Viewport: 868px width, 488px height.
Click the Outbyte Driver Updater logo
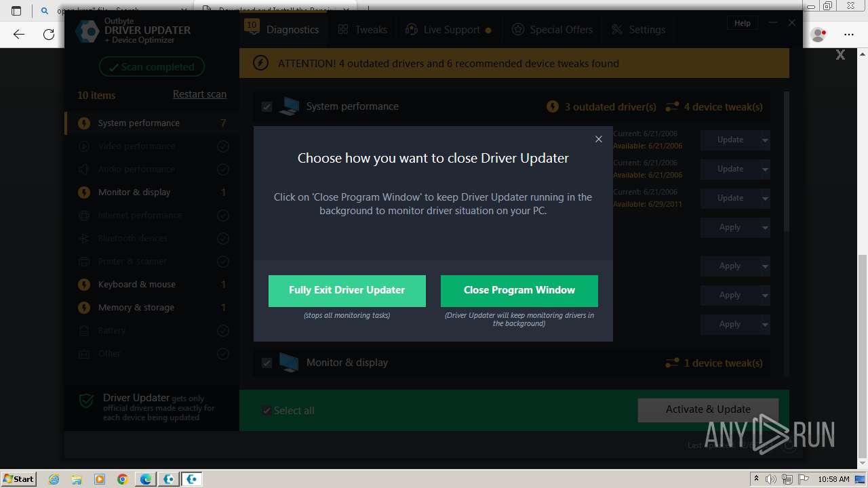87,32
